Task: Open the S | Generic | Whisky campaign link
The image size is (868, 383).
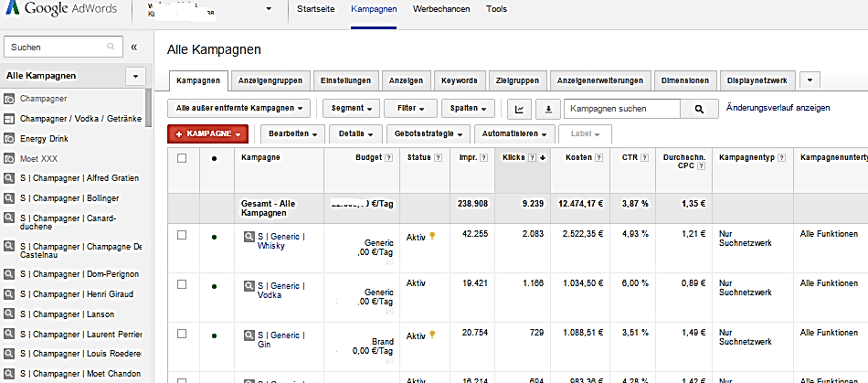Action: (x=281, y=240)
